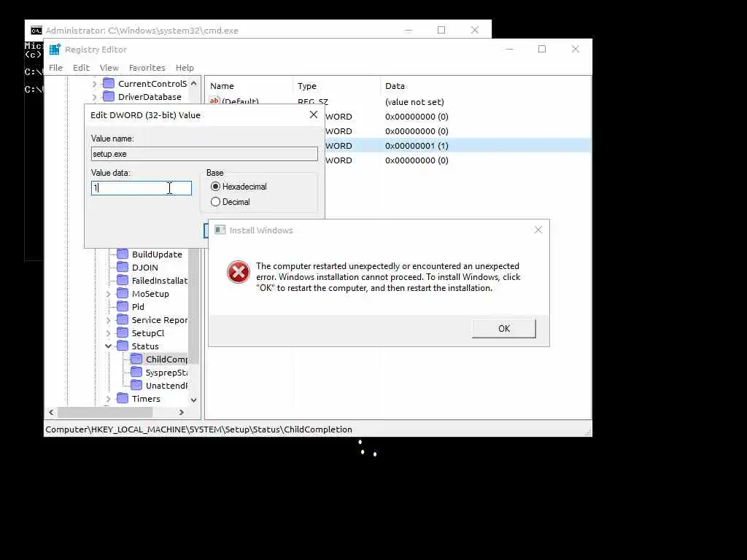Click OK in the Install Windows error dialog
Screen dimensions: 747x560
point(503,329)
